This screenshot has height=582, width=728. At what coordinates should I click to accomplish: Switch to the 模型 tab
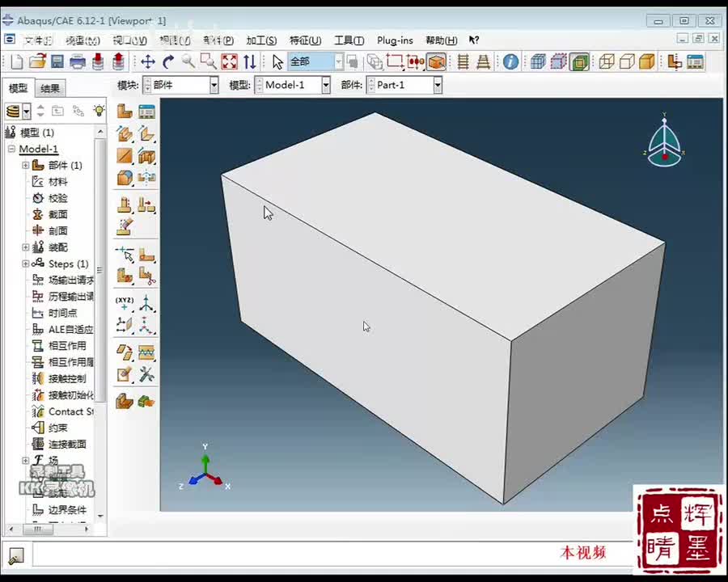pos(18,88)
